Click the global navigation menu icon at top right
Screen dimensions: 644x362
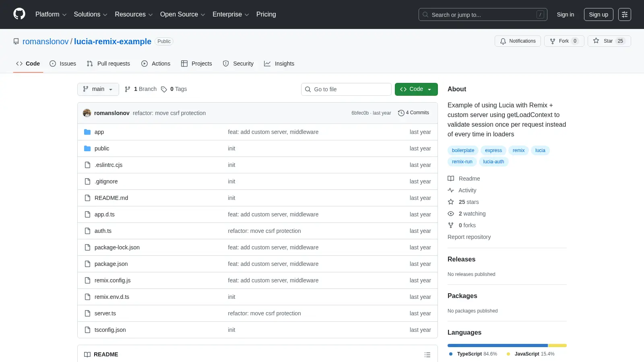click(x=624, y=14)
